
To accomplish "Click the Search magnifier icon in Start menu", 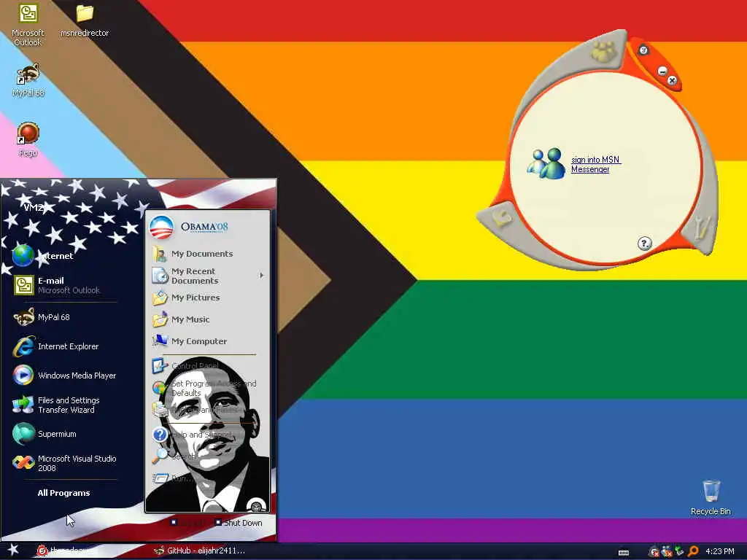I will pos(160,456).
